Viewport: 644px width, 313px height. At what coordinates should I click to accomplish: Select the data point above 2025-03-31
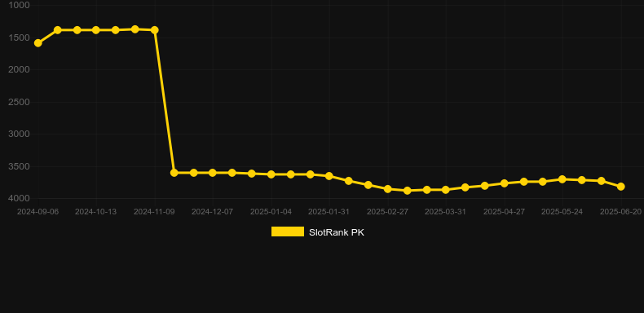tap(446, 190)
